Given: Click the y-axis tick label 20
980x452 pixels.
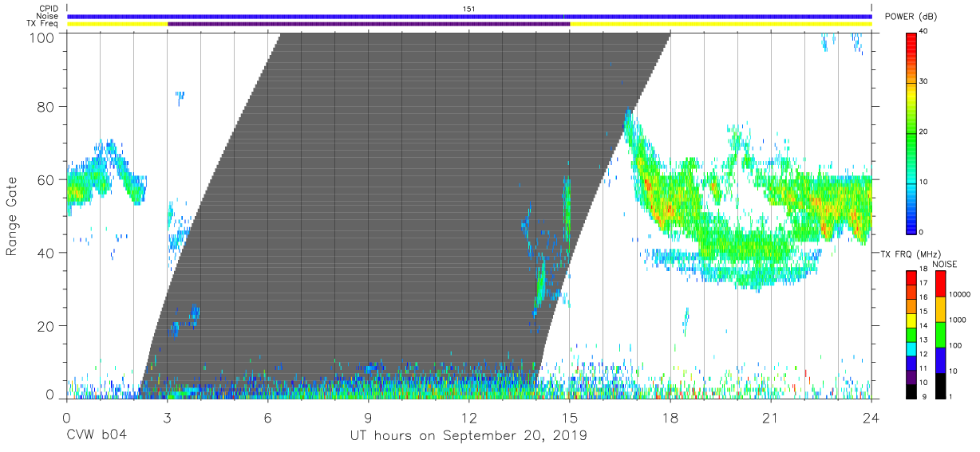Looking at the screenshot, I should pos(45,326).
